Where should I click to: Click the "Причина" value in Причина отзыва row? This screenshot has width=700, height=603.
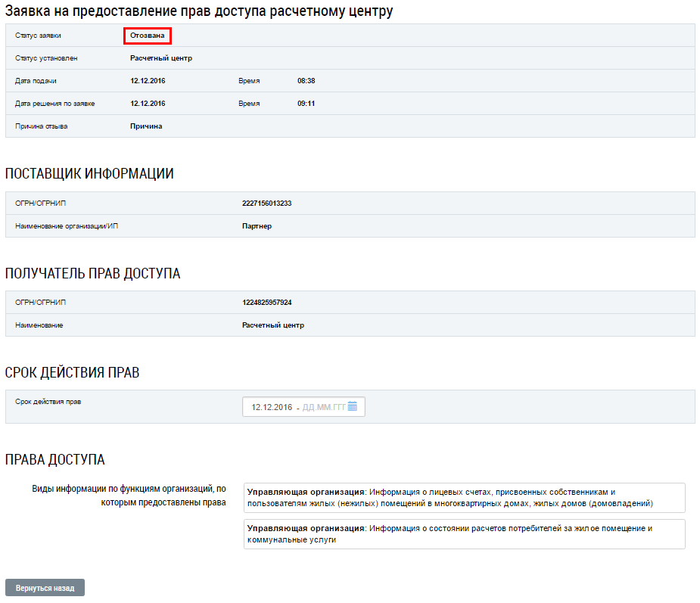pos(146,126)
